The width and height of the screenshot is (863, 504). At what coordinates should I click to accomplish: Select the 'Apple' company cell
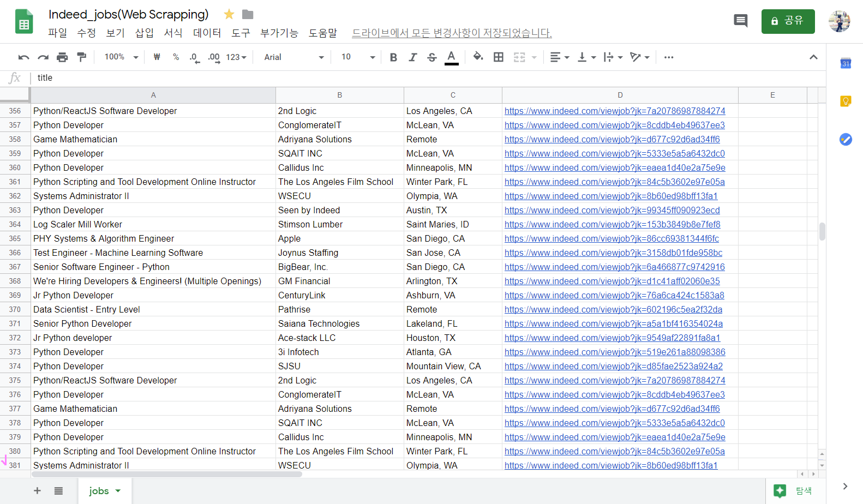click(x=340, y=238)
